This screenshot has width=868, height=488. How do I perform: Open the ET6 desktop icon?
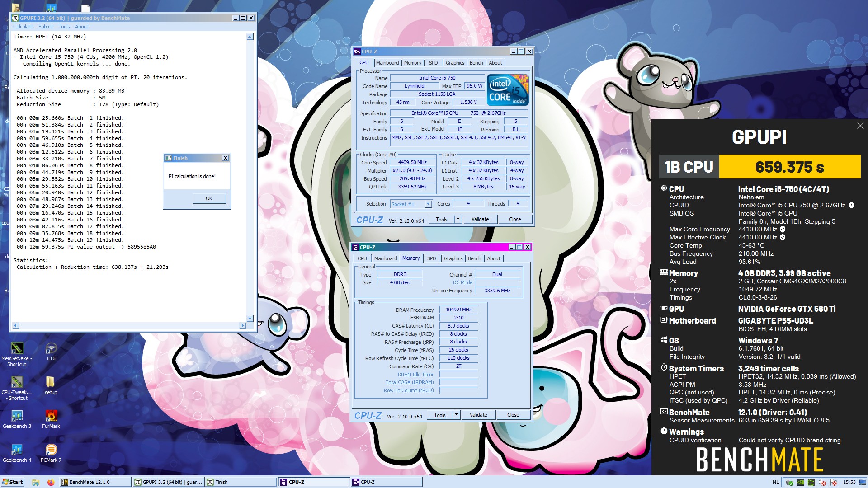[51, 352]
